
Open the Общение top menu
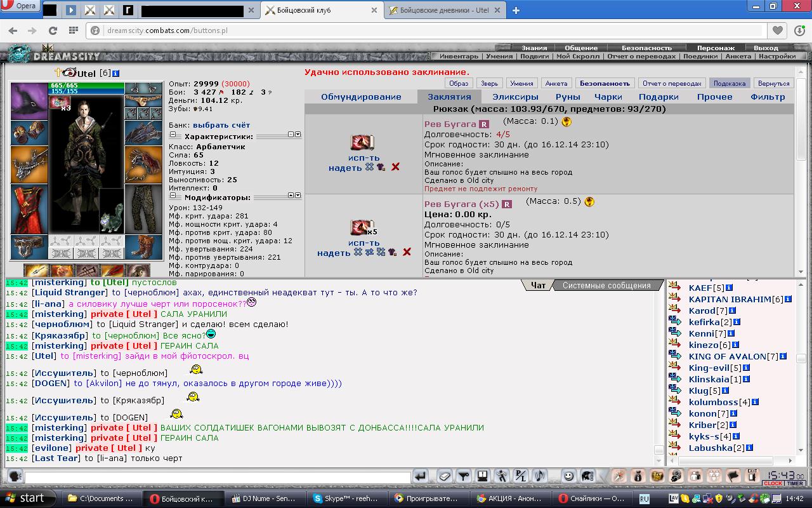click(x=581, y=48)
